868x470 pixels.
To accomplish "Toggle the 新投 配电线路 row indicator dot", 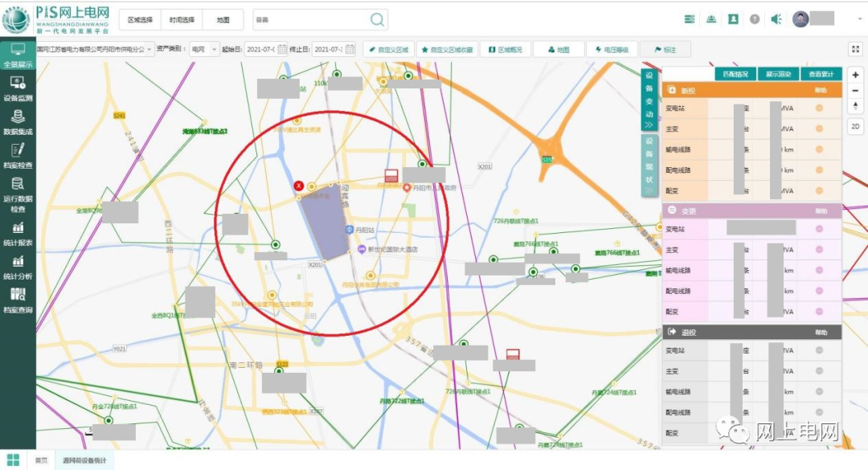I will 819,170.
